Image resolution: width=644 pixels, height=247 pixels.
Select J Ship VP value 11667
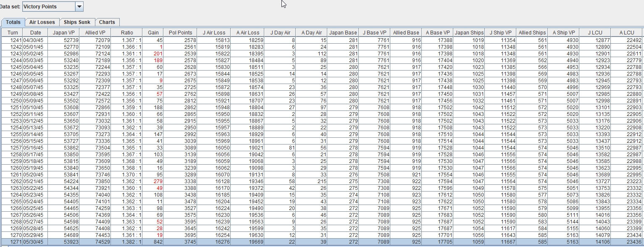pyautogui.click(x=501, y=242)
